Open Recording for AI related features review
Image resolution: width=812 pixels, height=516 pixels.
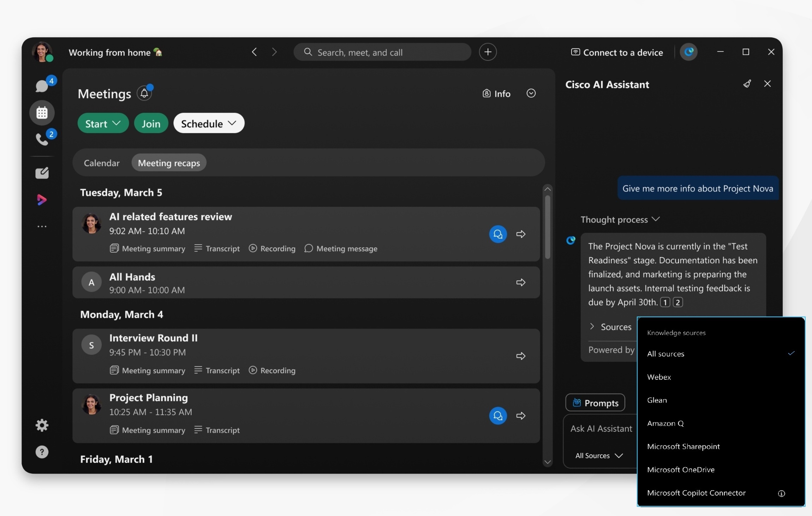[272, 248]
